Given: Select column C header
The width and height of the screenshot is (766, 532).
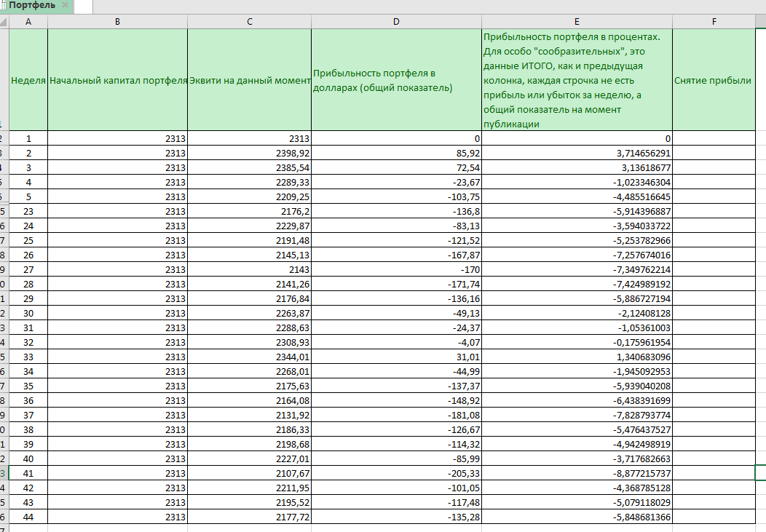Looking at the screenshot, I should pos(249,22).
